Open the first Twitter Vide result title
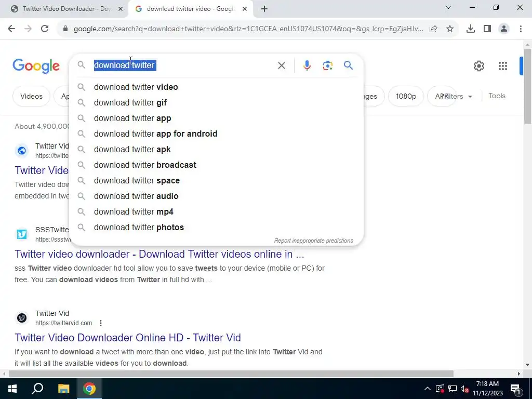Screen dimensions: 532x399 42,170
